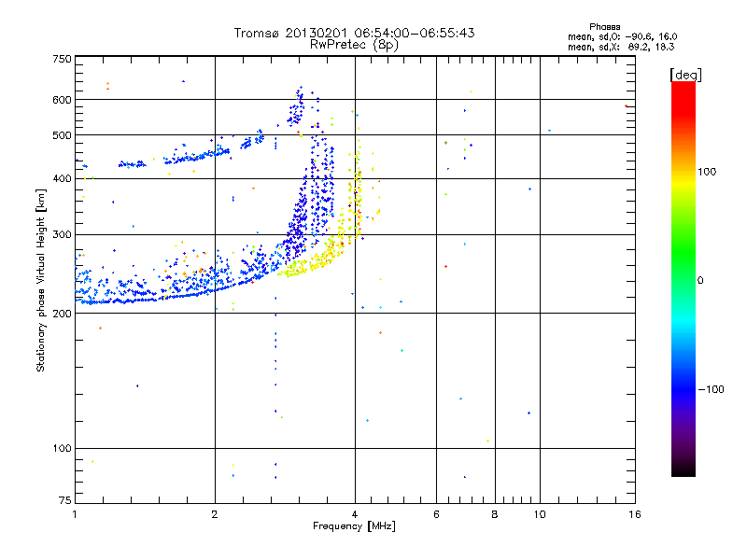Viewport: 747px width, 560px height.
Task: Click the mean sd,X statistics line
Action: 621,47
